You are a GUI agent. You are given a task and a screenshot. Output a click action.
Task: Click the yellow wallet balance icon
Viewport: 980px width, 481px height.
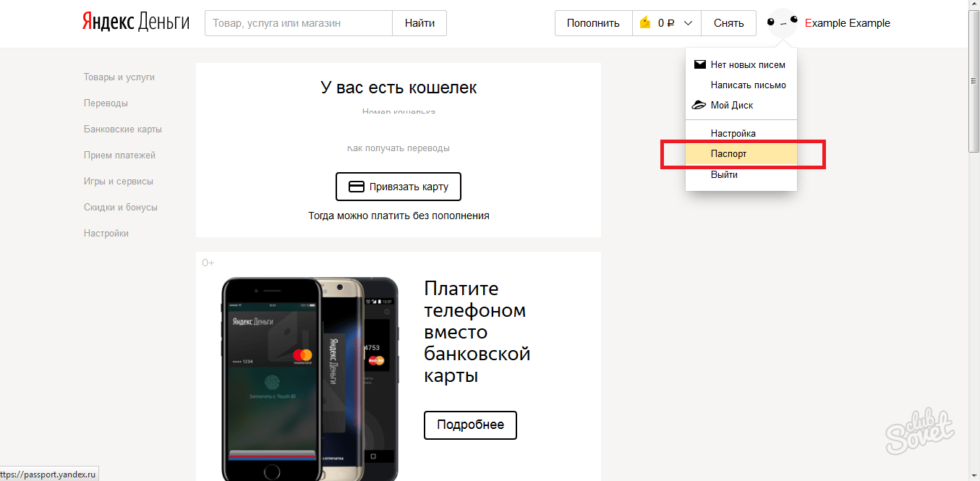[646, 23]
